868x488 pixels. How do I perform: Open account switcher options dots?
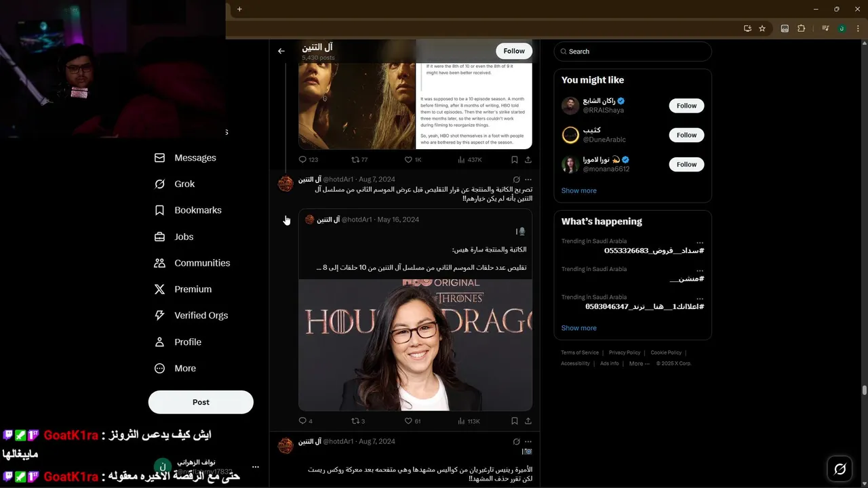click(x=256, y=467)
